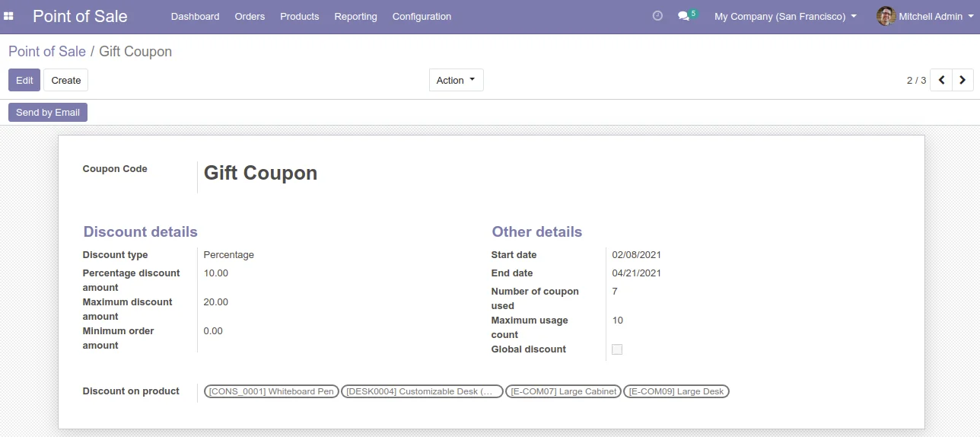Image resolution: width=980 pixels, height=437 pixels.
Task: Click the Discount details section heading
Action: click(x=140, y=232)
